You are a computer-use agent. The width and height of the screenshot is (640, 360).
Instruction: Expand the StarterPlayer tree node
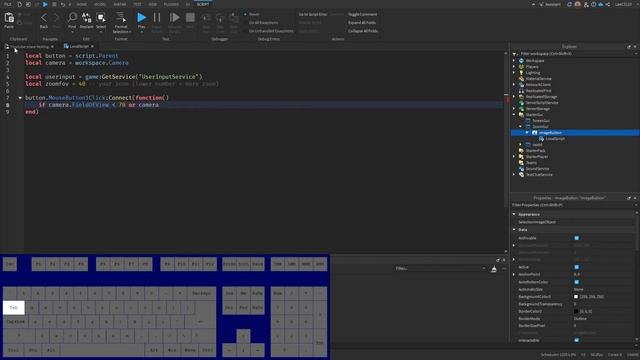(514, 157)
